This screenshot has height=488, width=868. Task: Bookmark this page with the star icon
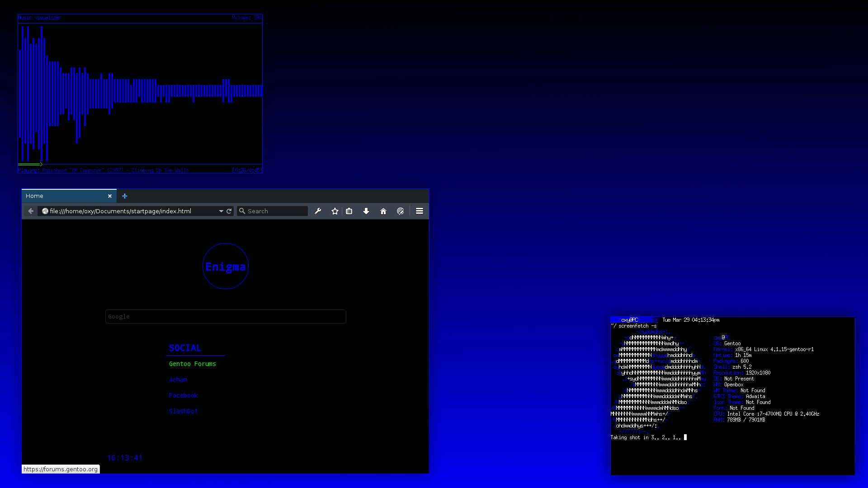tap(335, 211)
